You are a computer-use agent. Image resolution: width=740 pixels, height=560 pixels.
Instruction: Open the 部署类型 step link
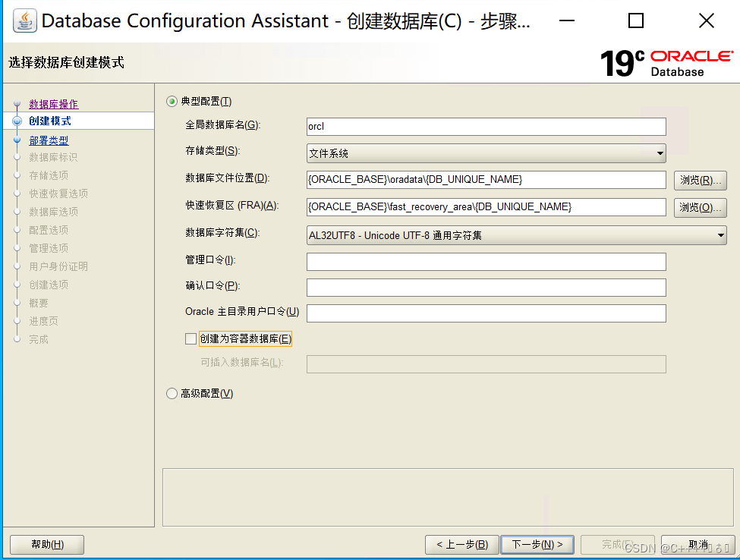pos(49,140)
